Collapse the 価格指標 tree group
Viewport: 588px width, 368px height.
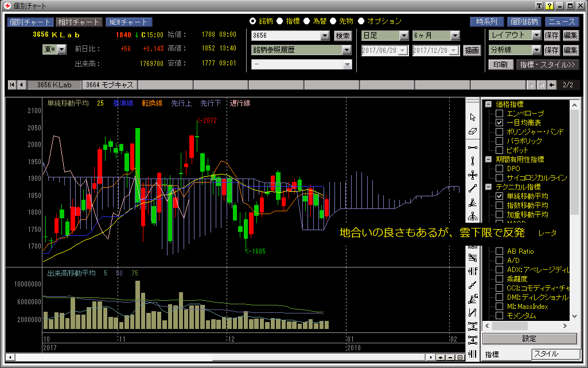488,104
